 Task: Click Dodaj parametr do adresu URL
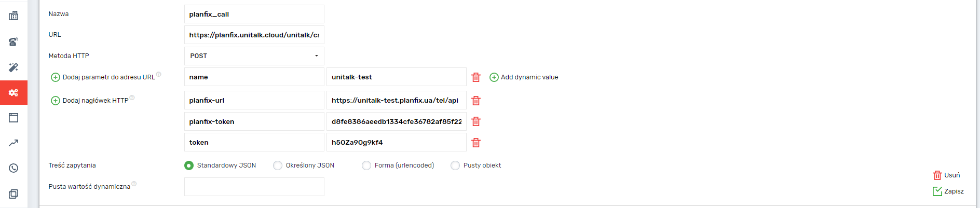(104, 77)
